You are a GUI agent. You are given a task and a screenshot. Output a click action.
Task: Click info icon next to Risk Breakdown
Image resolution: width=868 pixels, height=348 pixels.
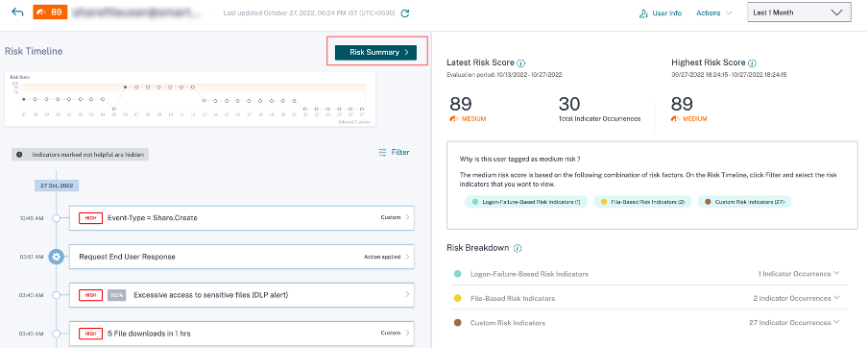(518, 248)
